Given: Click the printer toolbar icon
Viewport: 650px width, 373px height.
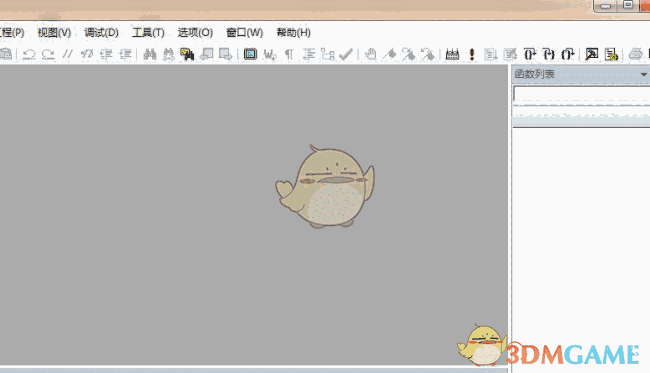Looking at the screenshot, I should point(635,54).
